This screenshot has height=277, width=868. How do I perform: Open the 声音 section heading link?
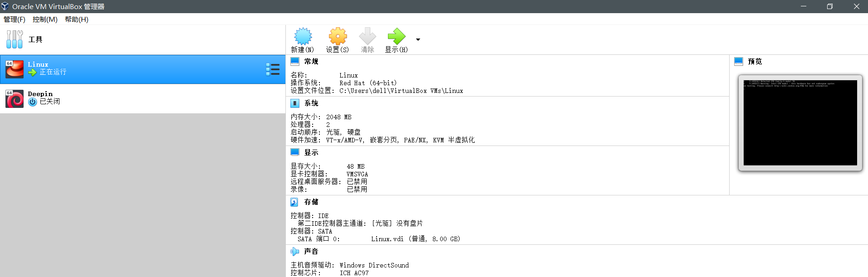click(x=311, y=251)
